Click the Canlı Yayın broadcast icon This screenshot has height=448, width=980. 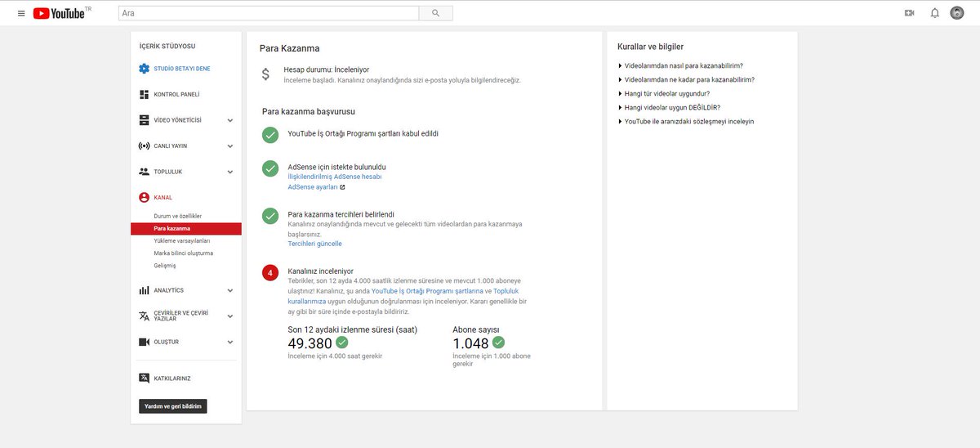tap(144, 146)
